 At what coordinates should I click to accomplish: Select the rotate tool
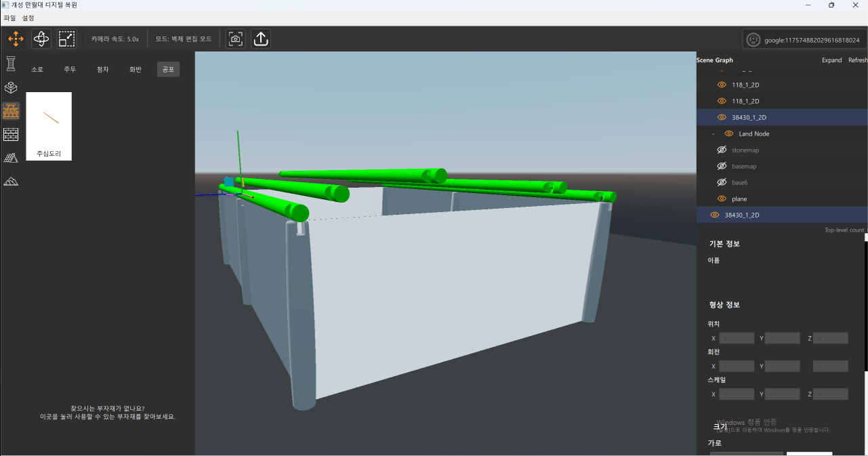(41, 39)
